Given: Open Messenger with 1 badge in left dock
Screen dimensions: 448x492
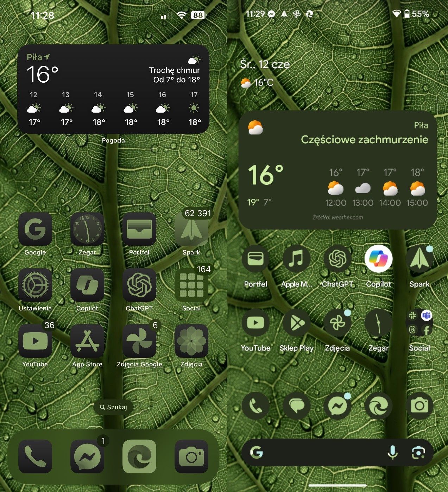Looking at the screenshot, I should (87, 456).
